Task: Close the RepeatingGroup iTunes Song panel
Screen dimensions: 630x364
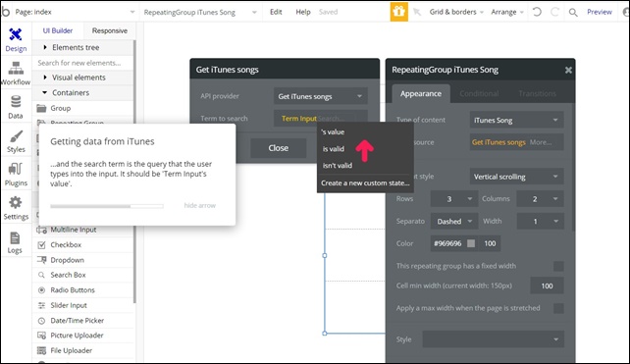Action: [x=568, y=70]
